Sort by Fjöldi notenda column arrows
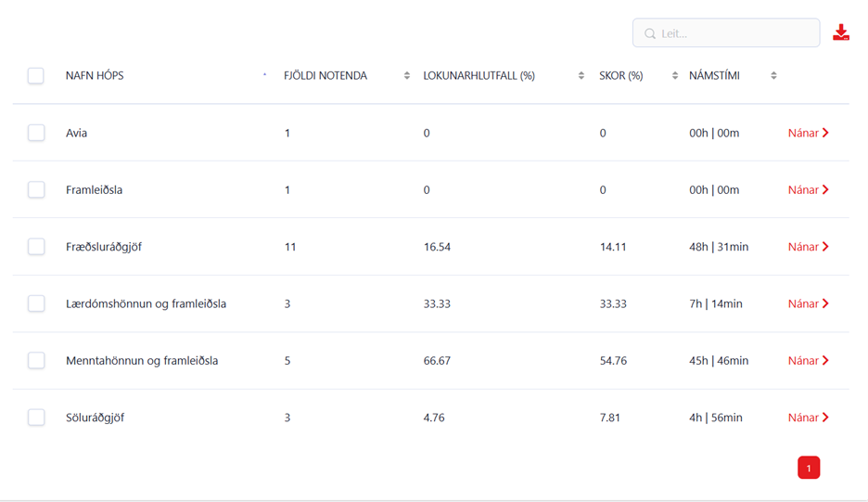 [407, 75]
